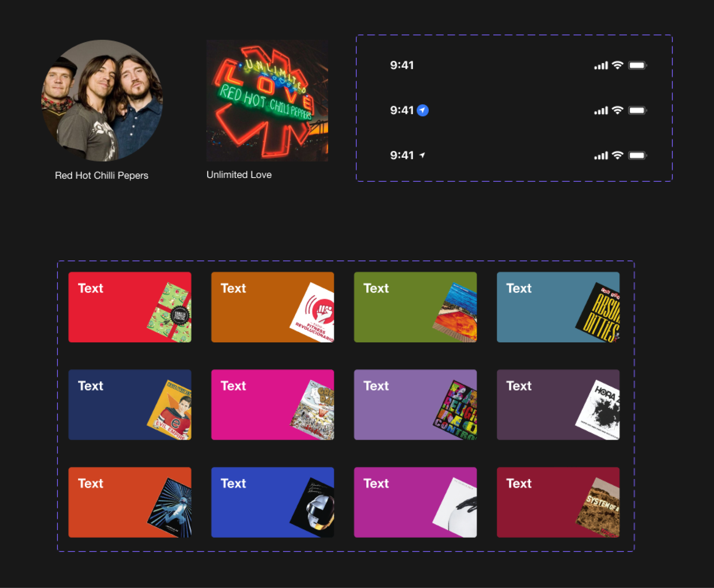Image resolution: width=714 pixels, height=588 pixels.
Task: Click the Text label on the royal blue card
Action: click(233, 483)
